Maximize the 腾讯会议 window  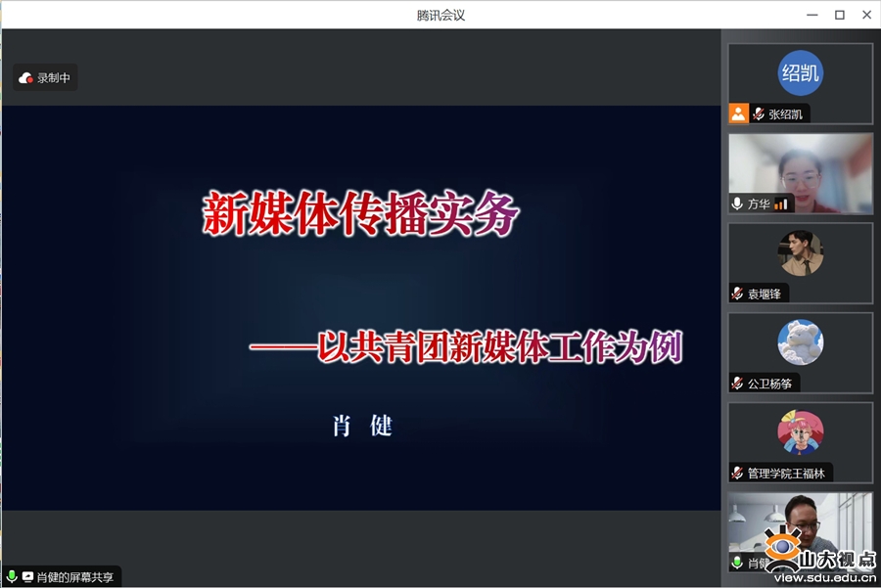[x=839, y=15]
